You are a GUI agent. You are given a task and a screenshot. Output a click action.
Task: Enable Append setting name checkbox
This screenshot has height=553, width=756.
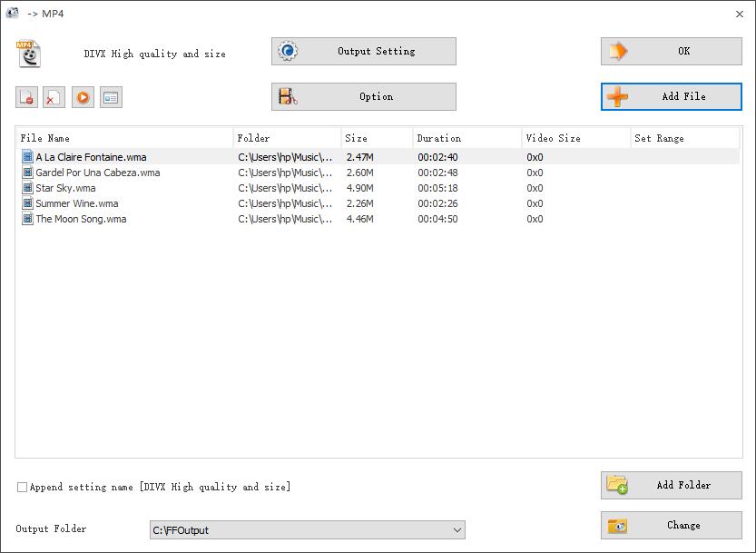(x=22, y=487)
